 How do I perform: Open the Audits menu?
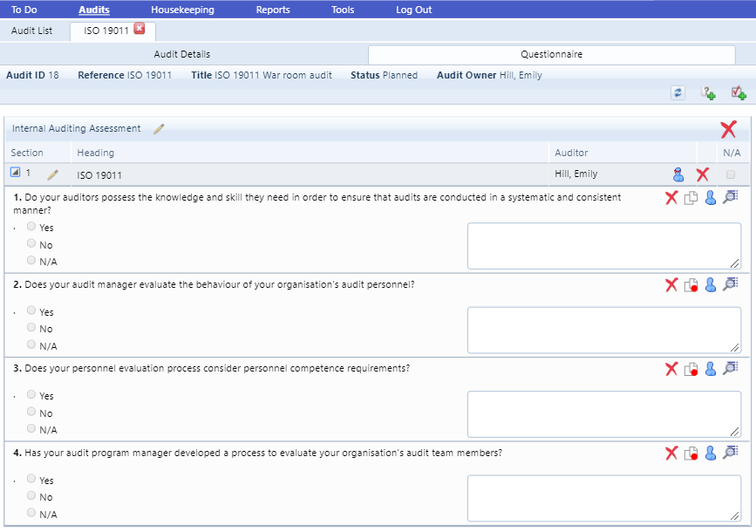click(94, 10)
